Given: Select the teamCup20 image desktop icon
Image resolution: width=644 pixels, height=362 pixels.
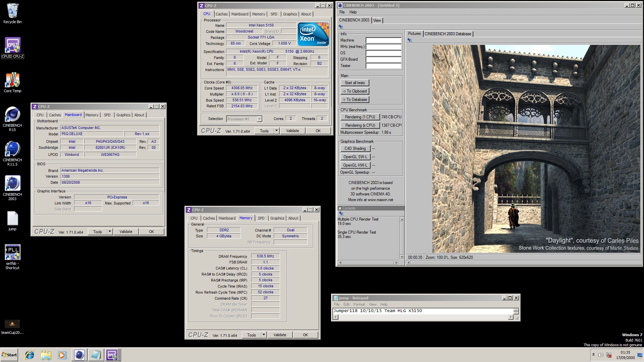Looking at the screenshot, I should [x=12, y=327].
